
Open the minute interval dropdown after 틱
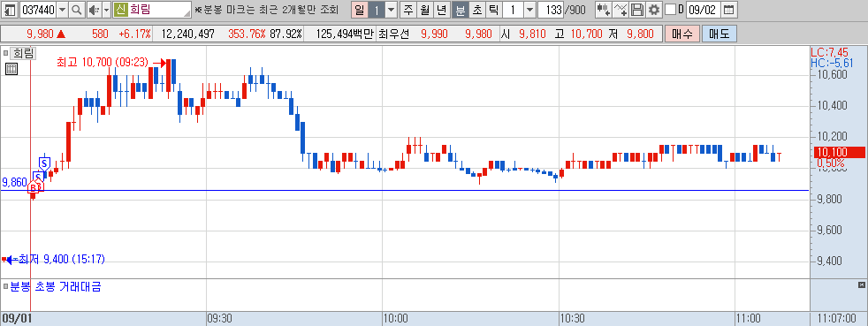tap(529, 10)
